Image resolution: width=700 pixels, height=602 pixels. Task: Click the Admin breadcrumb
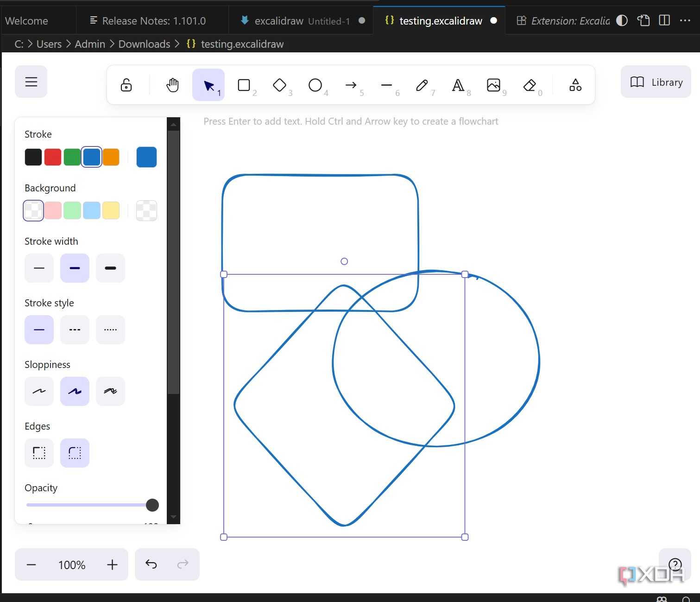click(90, 44)
